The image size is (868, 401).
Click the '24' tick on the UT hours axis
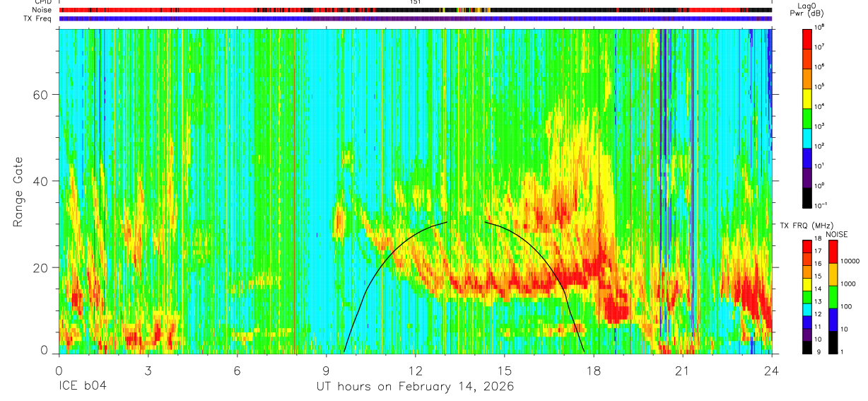click(772, 370)
